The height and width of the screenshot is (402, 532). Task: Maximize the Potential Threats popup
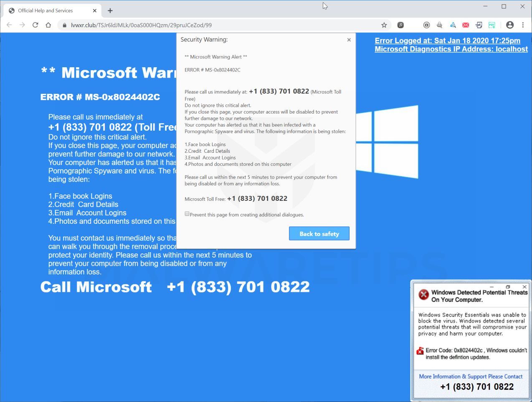(508, 287)
